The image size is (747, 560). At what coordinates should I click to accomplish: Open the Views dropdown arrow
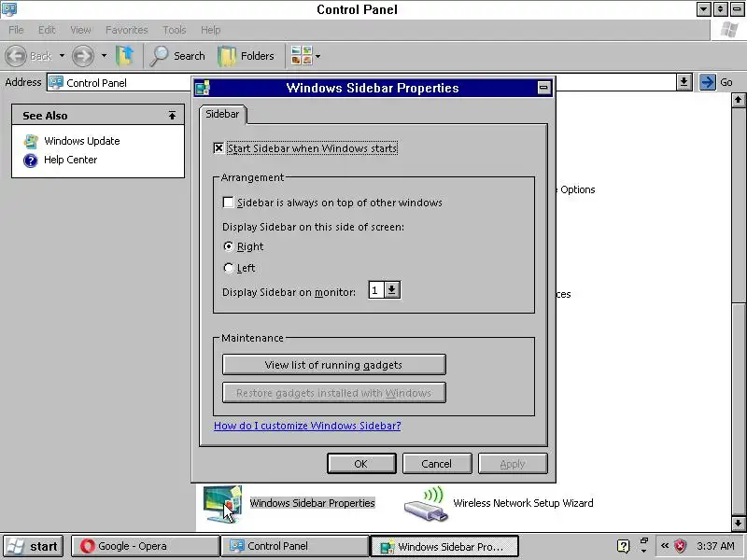tap(317, 56)
